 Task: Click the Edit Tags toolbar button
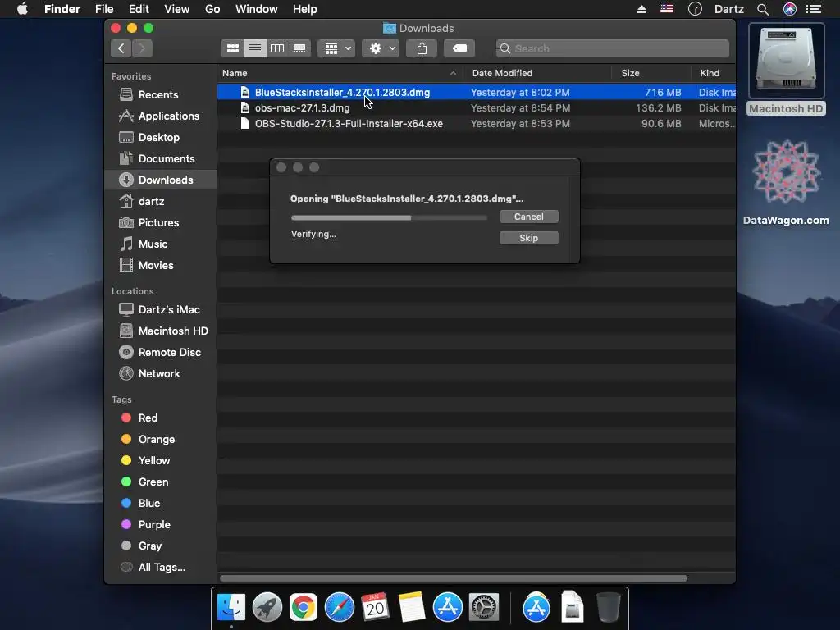[459, 48]
